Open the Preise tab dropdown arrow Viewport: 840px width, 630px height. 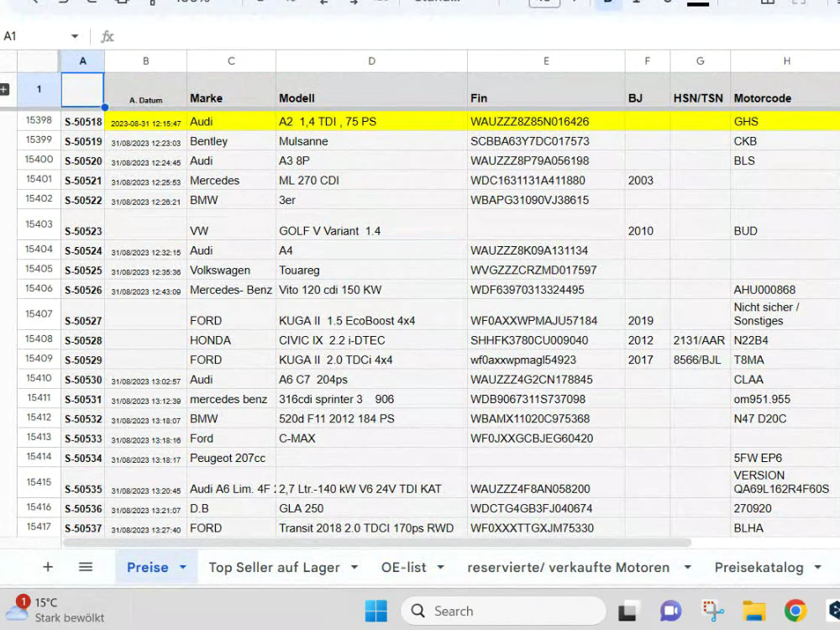(183, 567)
